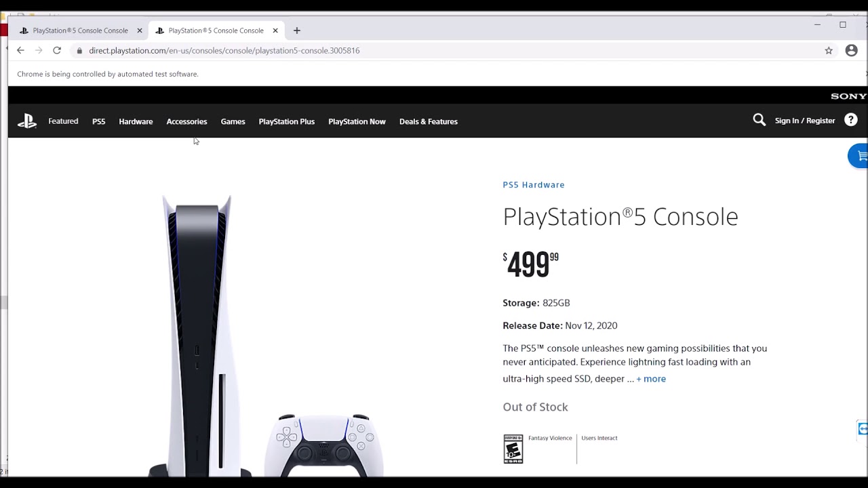Viewport: 868px width, 488px height.
Task: Click the ESRB Everyone 10+ rating icon
Action: click(x=513, y=449)
